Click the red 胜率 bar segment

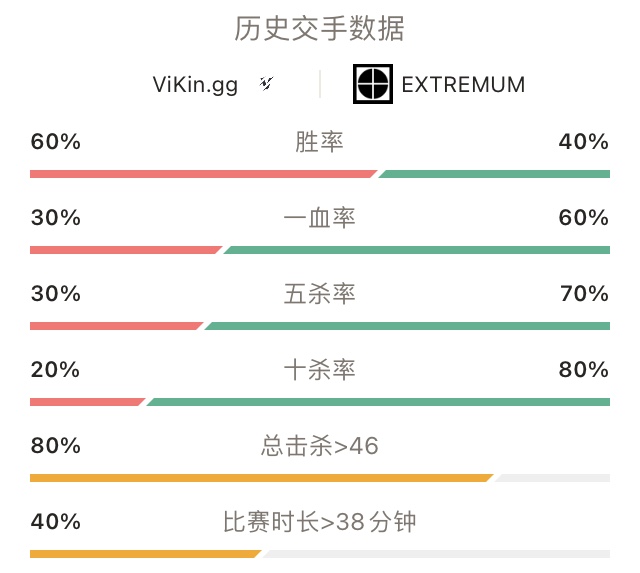pos(203,174)
